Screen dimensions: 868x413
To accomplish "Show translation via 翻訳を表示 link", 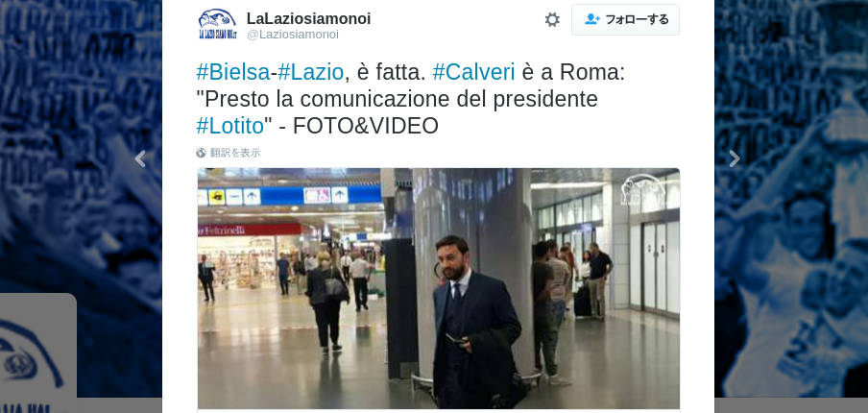I will click(235, 153).
